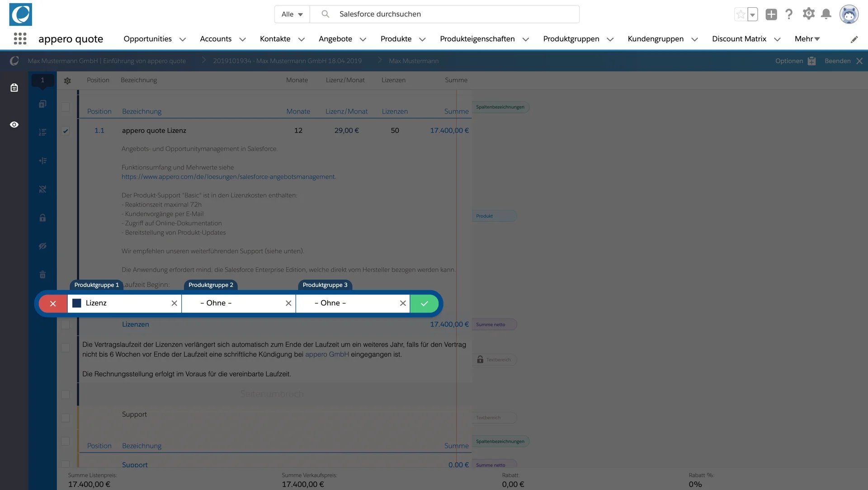The width and height of the screenshot is (868, 490).
Task: Click the Summe netto tag beside Lizenzen
Action: [x=494, y=324]
